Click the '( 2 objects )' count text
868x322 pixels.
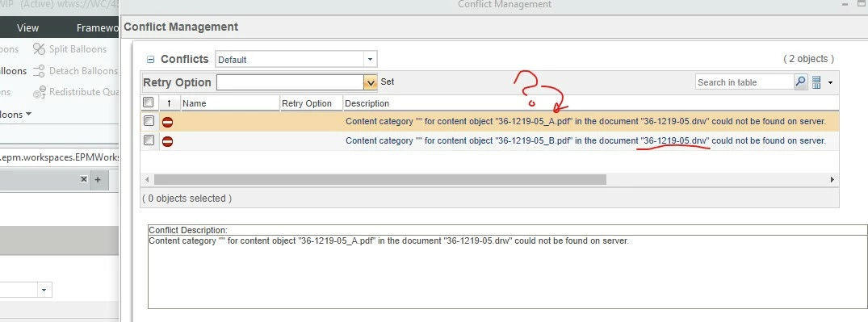(x=808, y=59)
